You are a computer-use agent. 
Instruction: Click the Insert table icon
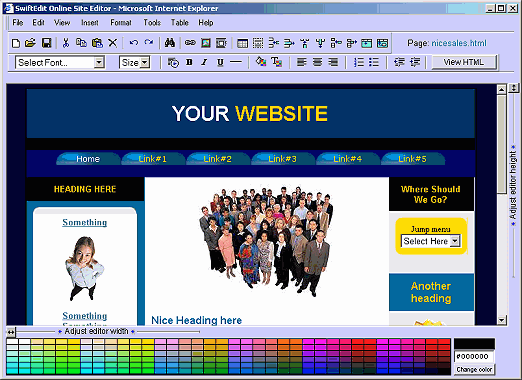242,43
